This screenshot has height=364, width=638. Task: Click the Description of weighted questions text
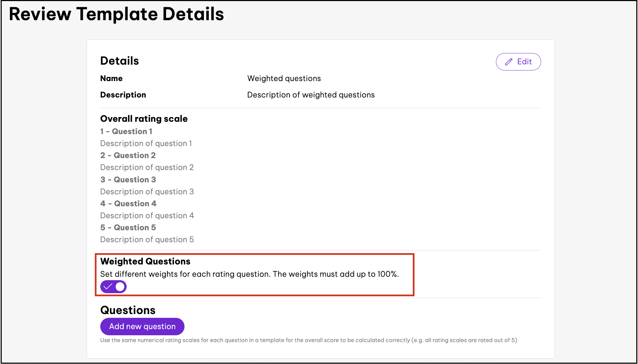[x=310, y=95]
